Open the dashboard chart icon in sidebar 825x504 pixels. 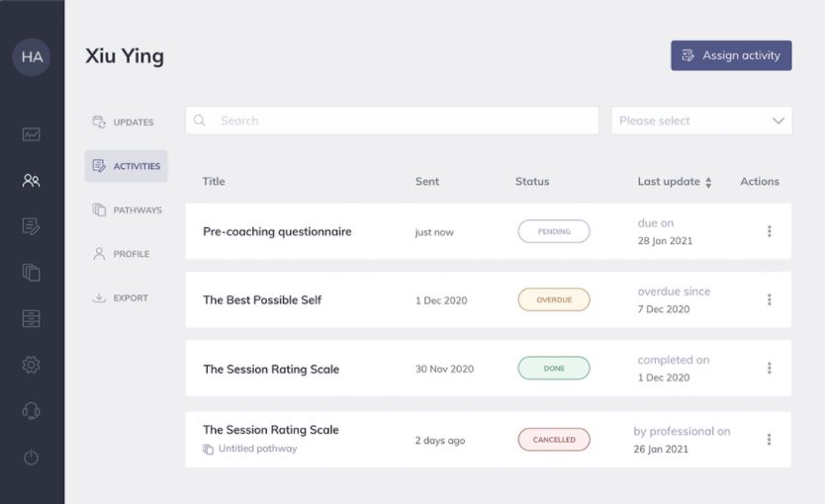(32, 134)
